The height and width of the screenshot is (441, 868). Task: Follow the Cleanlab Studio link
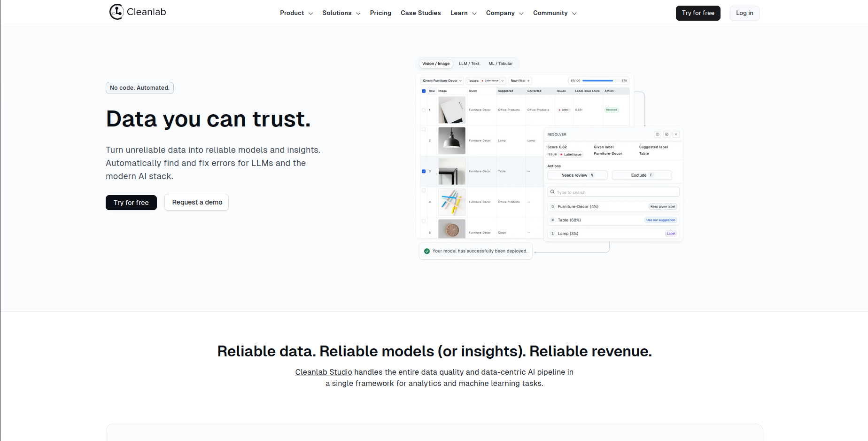click(x=324, y=372)
